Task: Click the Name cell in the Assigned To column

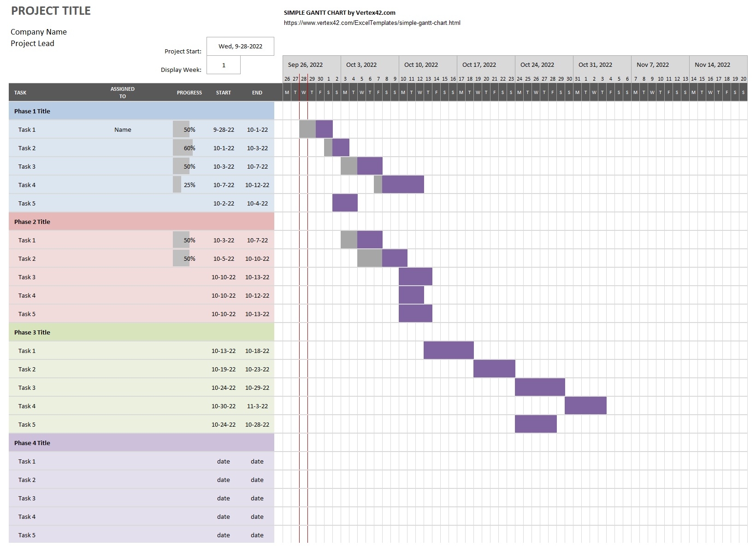Action: coord(123,129)
